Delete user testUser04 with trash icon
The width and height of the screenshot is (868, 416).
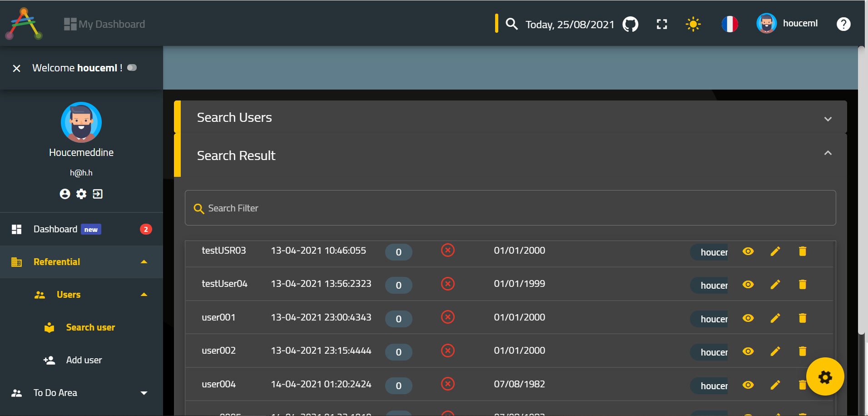(803, 285)
